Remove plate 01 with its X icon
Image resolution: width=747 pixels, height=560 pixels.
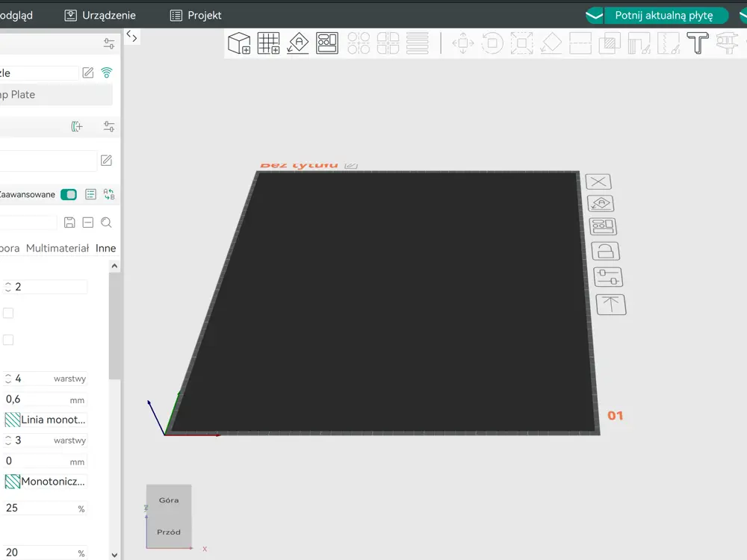coord(598,181)
